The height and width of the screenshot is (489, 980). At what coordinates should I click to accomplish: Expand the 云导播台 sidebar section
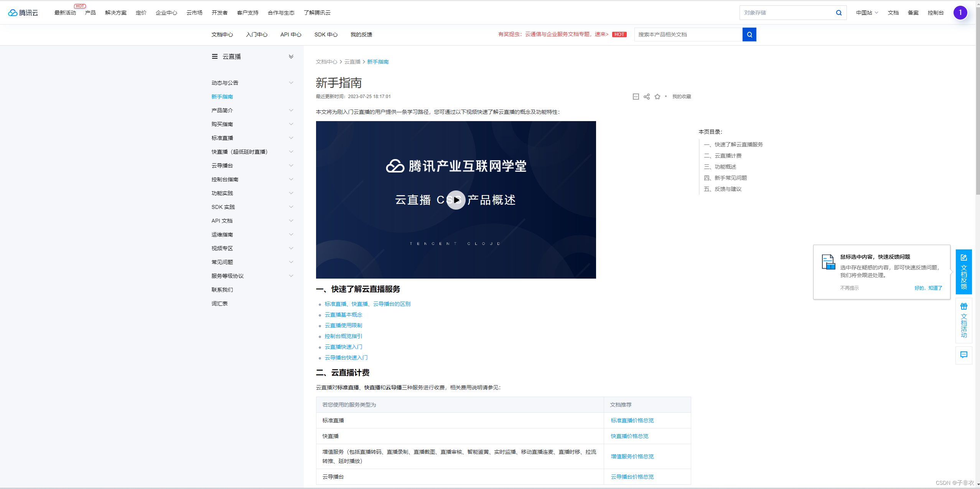291,166
